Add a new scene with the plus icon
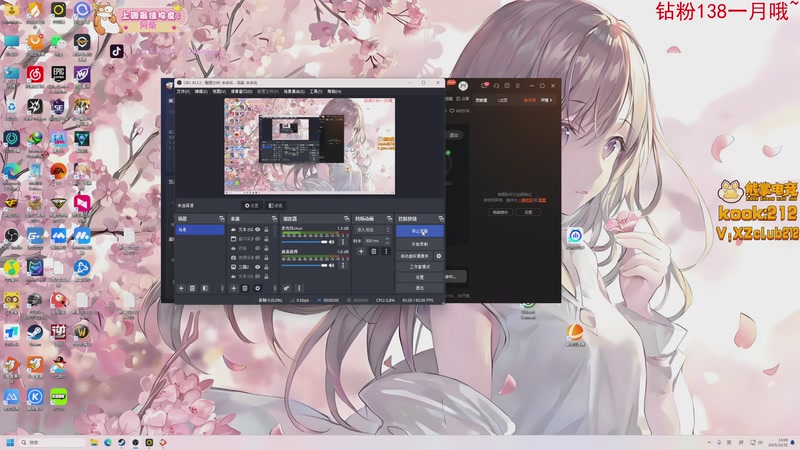Screen dimensions: 800x450 (x=181, y=288)
